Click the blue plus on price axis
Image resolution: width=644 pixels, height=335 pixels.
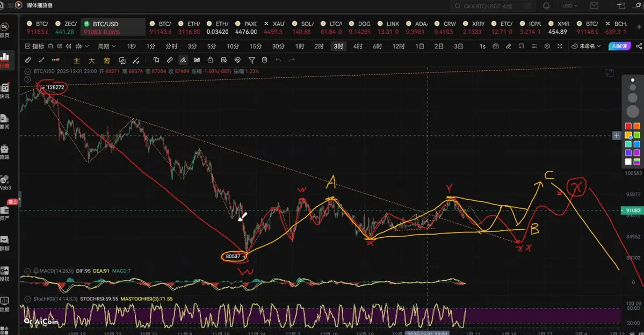617,135
